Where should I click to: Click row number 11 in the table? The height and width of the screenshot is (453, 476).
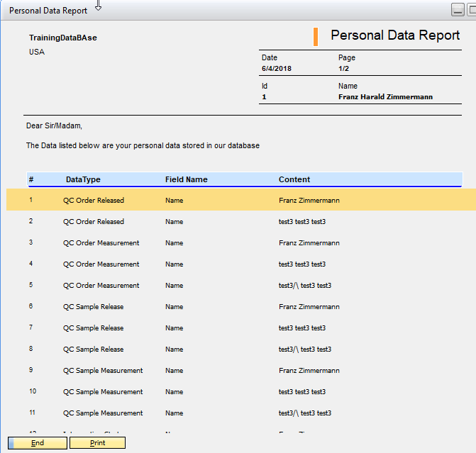[33, 413]
